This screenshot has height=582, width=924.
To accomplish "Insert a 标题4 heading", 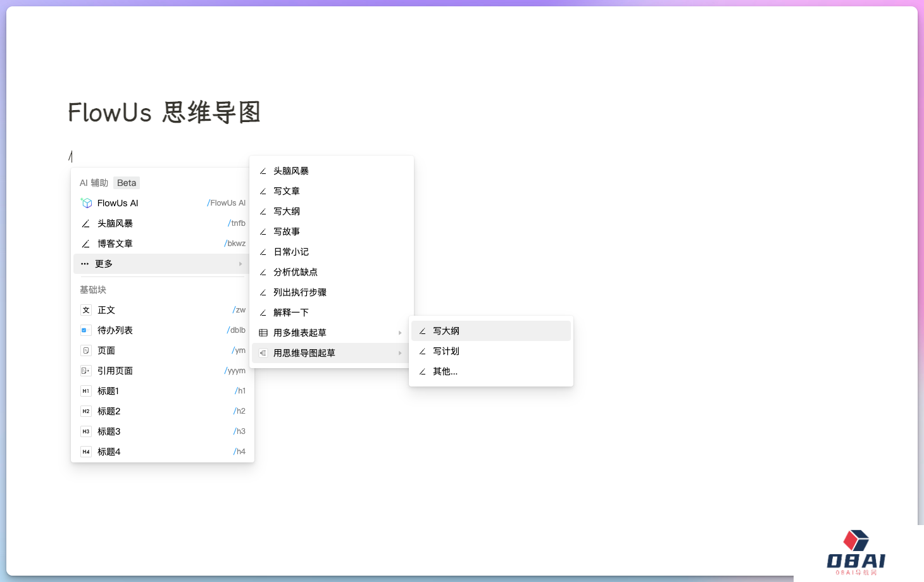I will coord(163,452).
